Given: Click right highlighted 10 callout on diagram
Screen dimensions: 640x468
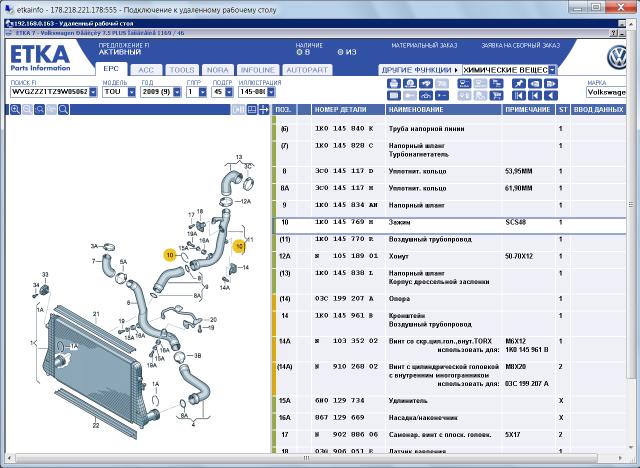Looking at the screenshot, I should pos(239,246).
